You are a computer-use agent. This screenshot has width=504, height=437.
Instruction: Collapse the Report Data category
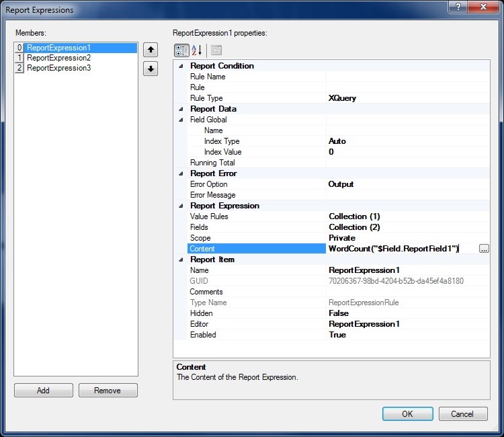tap(180, 109)
